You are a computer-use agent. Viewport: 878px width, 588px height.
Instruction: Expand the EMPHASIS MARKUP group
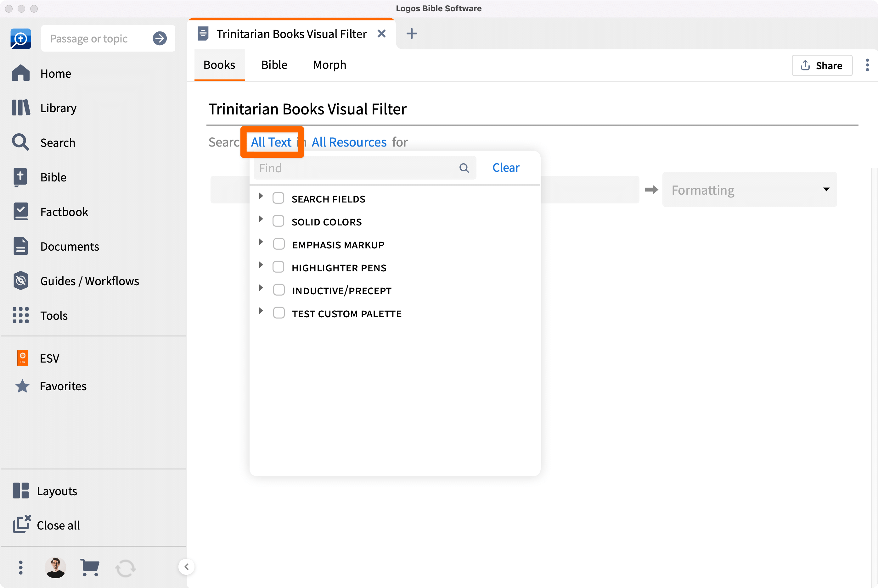(x=261, y=242)
